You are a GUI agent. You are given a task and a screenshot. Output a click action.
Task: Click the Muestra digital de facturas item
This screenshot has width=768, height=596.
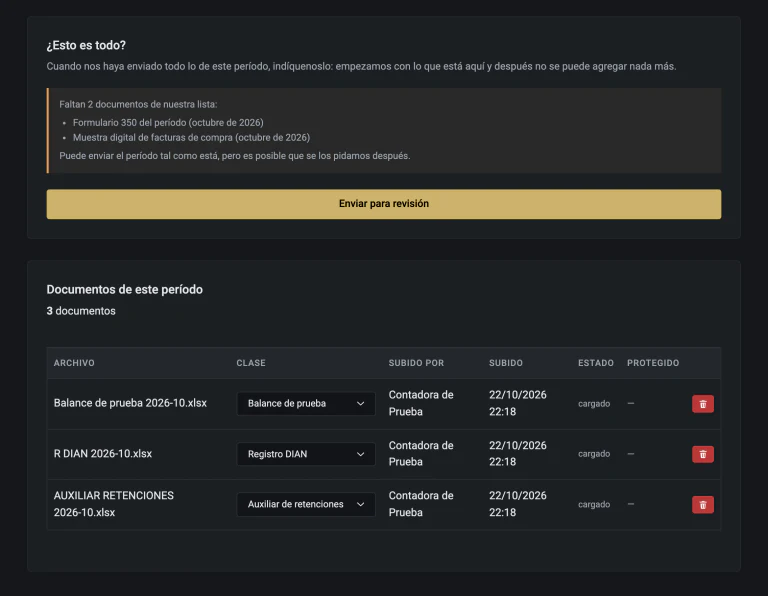tap(191, 138)
